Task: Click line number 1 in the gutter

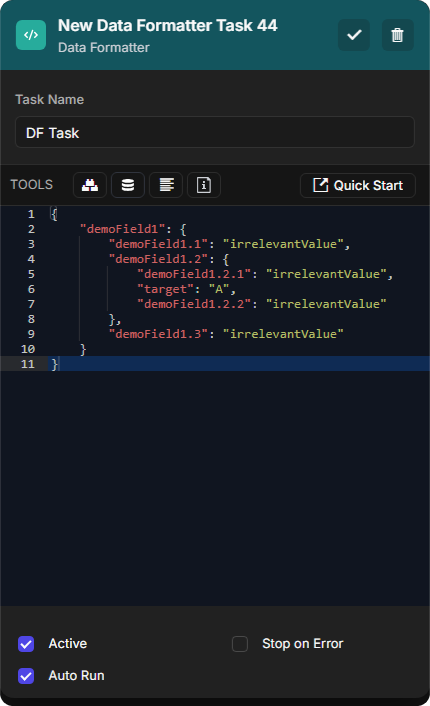Action: point(31,214)
